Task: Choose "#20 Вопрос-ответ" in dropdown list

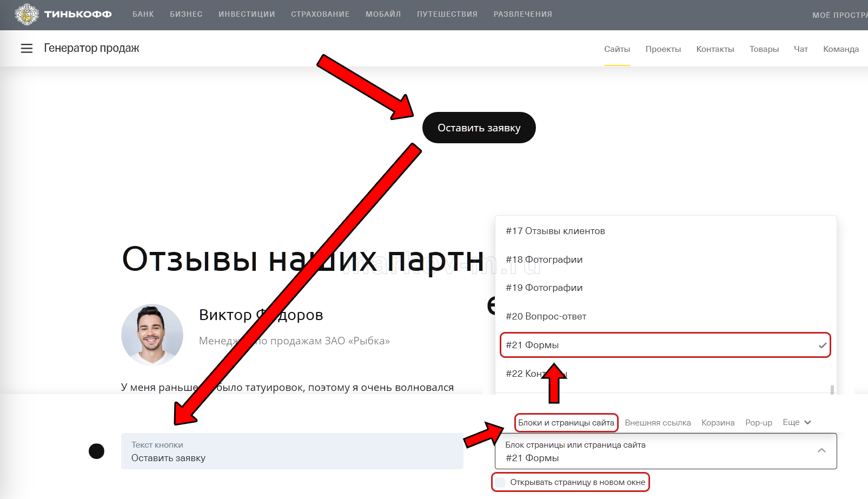Action: point(546,316)
